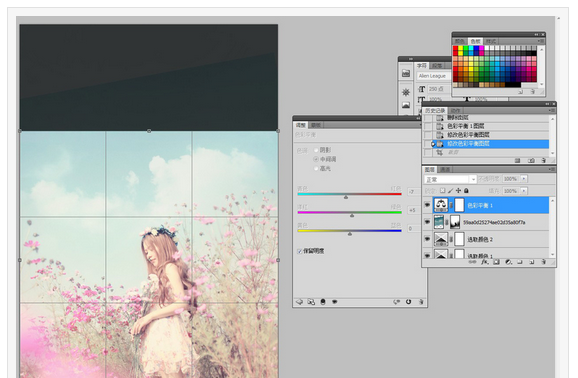Click the cyan-red value field showing -7
Viewport: 578px width, 378px height.
[x=413, y=191]
